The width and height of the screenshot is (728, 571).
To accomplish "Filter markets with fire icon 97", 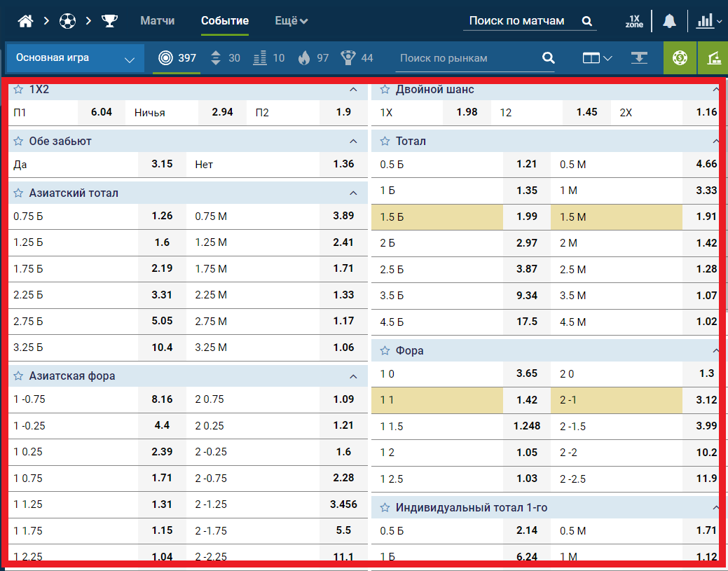I will click(x=313, y=58).
